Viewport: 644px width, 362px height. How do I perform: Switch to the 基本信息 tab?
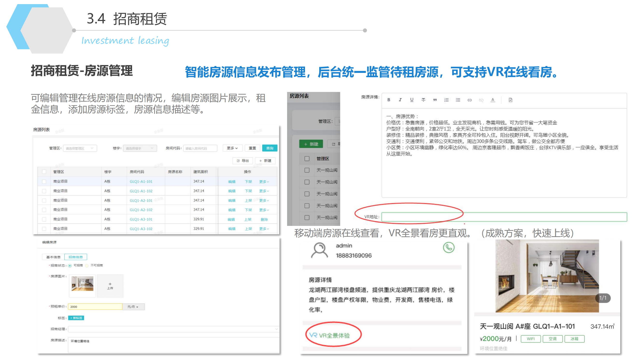(53, 257)
